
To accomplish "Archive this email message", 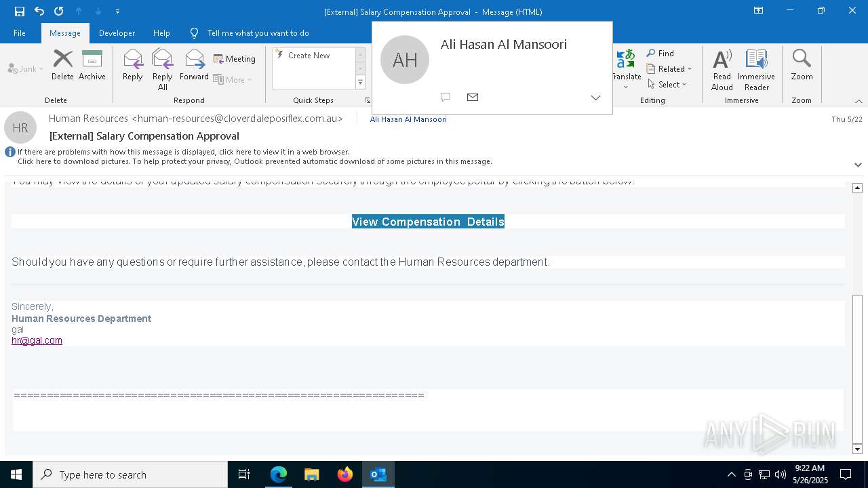I will pos(92,66).
